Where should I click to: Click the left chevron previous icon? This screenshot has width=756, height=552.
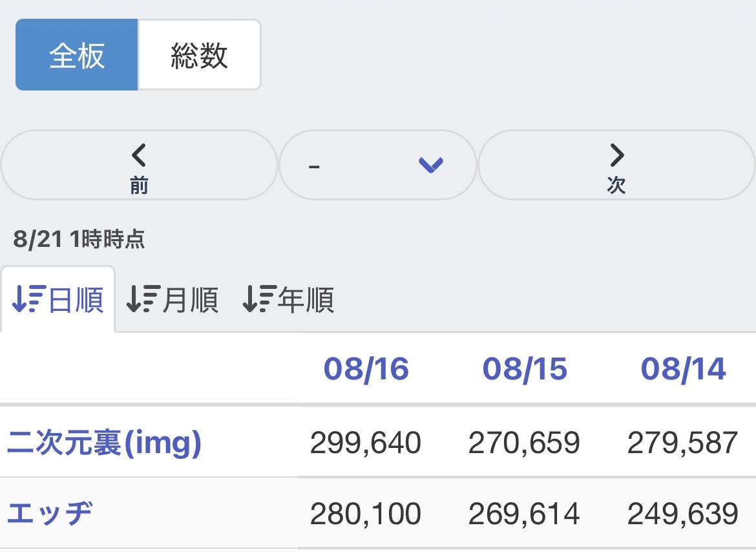point(139,154)
